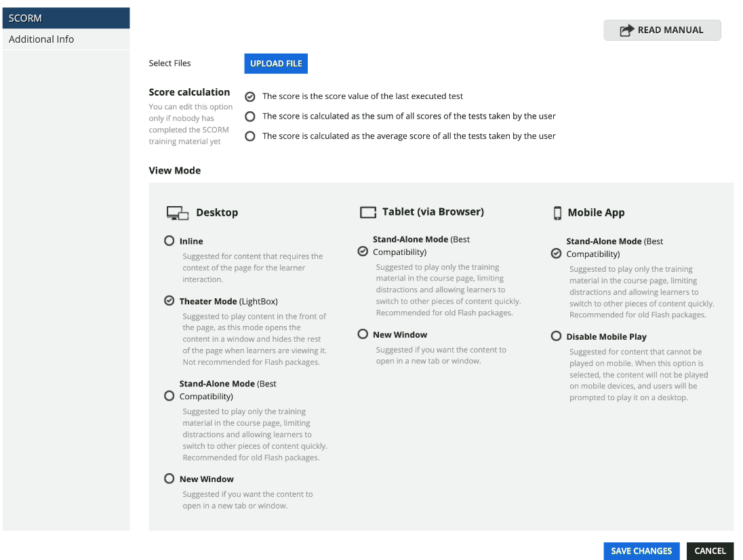
Task: Select Tablet Stand-Alone Mode radio button
Action: (363, 251)
